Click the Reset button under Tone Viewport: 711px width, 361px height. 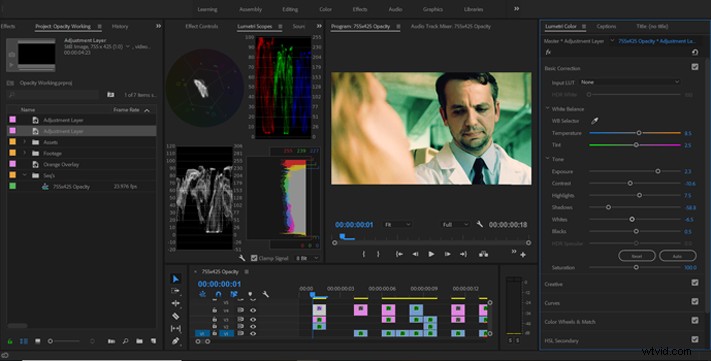637,256
